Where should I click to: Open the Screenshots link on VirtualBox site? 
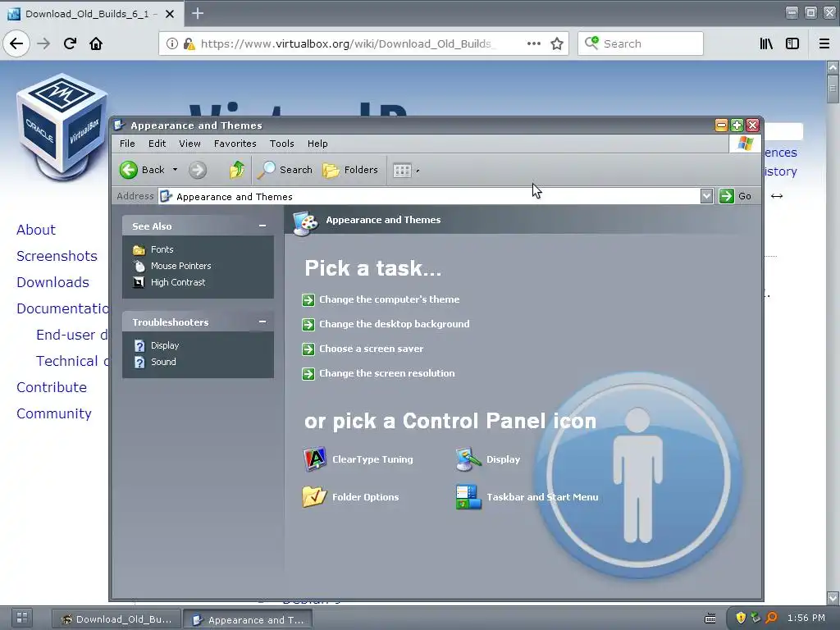57,256
